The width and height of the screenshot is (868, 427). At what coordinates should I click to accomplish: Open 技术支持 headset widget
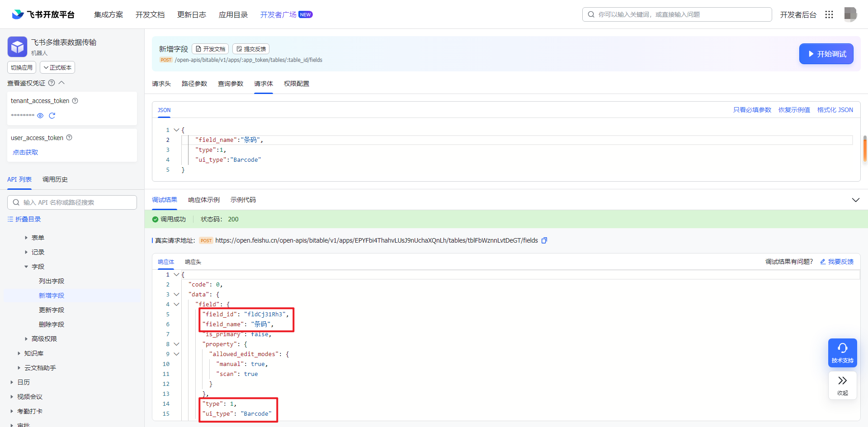click(x=842, y=353)
